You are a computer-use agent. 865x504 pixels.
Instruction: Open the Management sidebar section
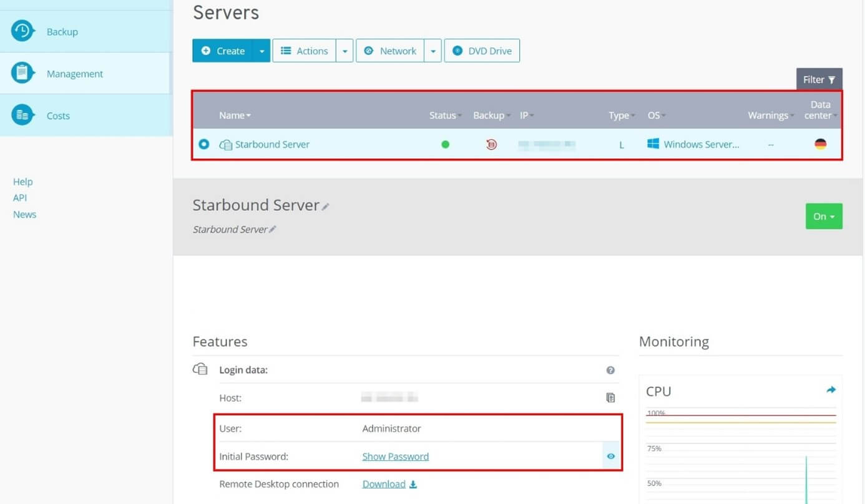pyautogui.click(x=86, y=74)
